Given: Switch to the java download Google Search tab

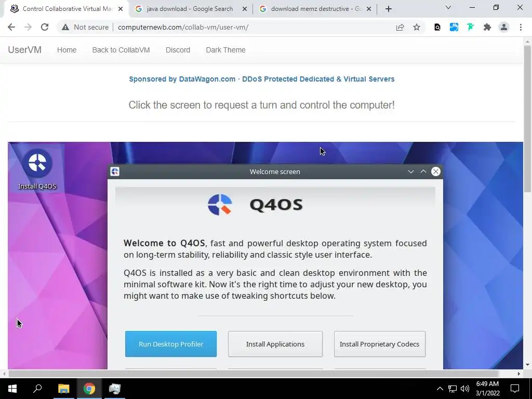Looking at the screenshot, I should tap(190, 9).
